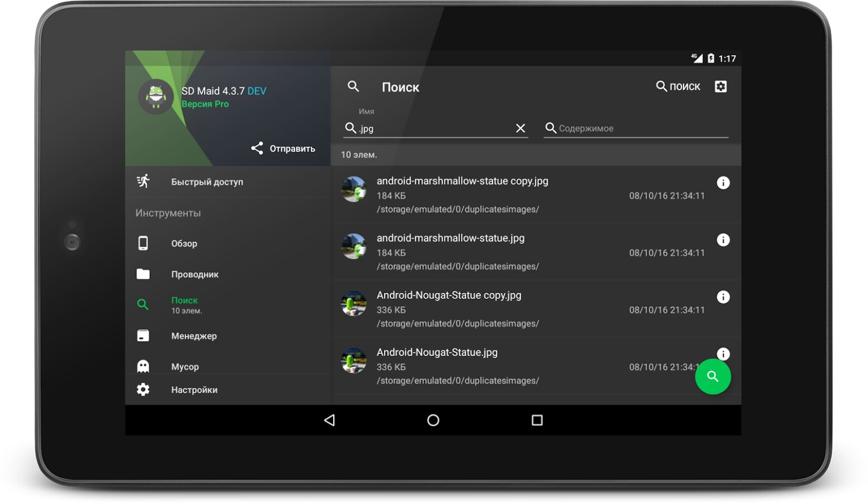Open Быстрый доступ in the drawer

point(228,182)
